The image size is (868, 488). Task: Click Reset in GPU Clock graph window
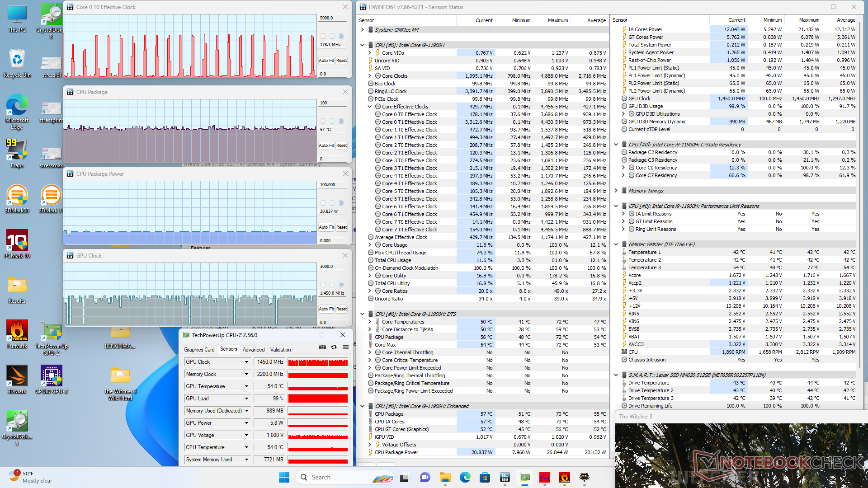point(341,309)
